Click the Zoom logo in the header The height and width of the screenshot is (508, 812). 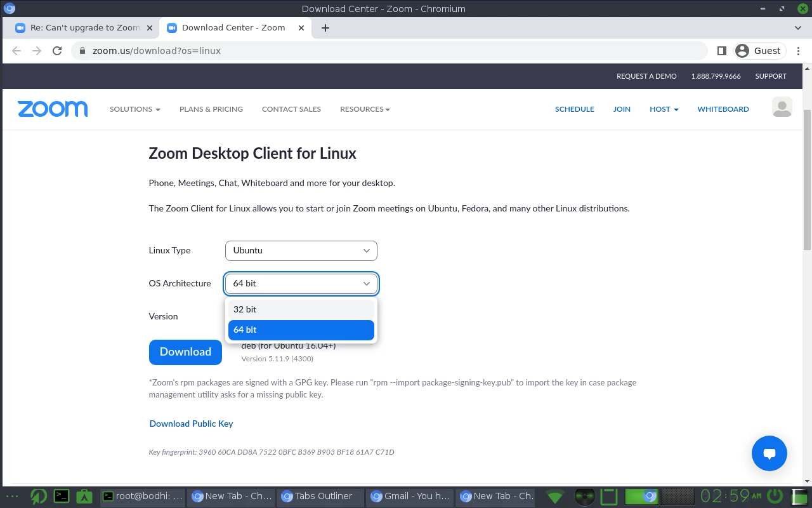pyautogui.click(x=53, y=109)
